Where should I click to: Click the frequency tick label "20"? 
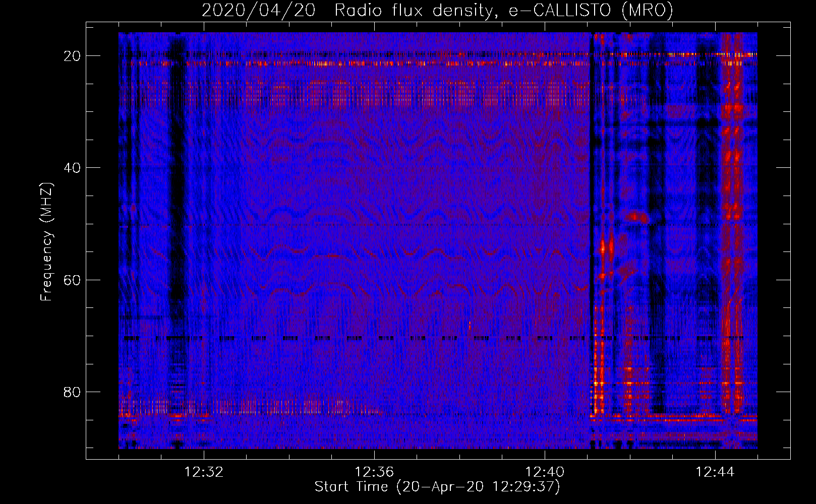click(73, 56)
